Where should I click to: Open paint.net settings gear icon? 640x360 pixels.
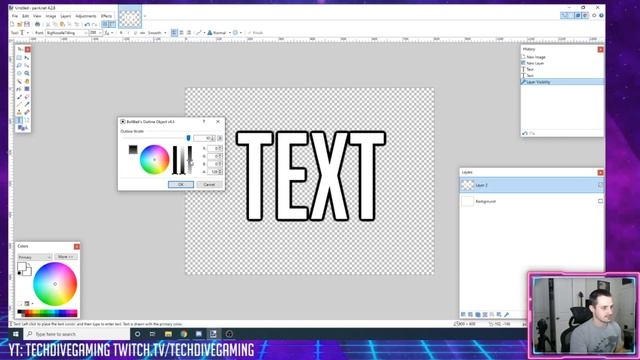click(x=594, y=16)
